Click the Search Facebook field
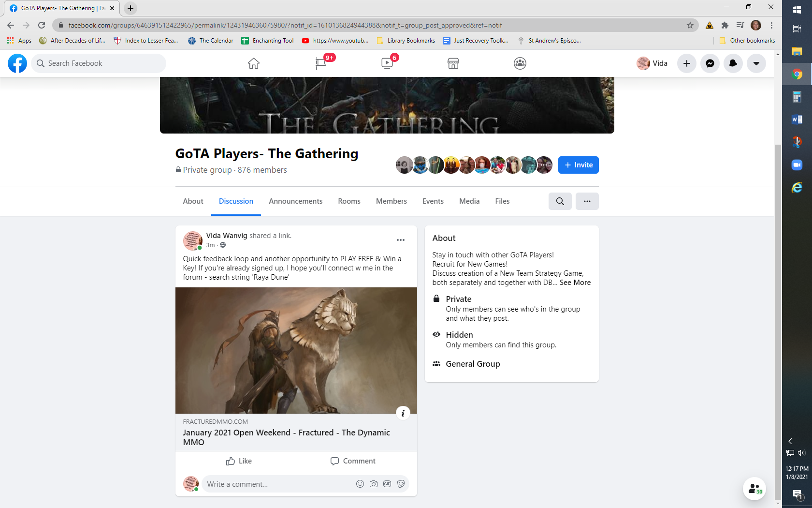 99,63
